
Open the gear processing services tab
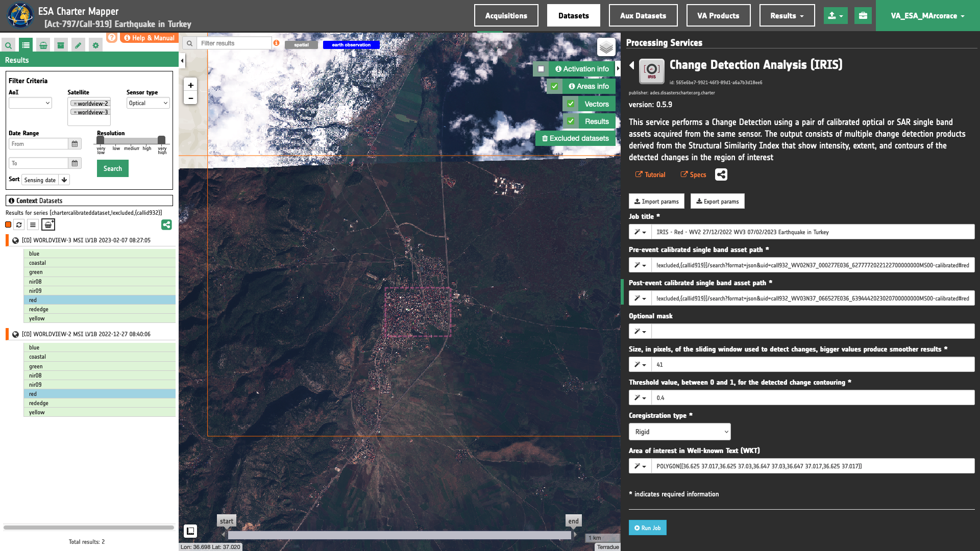(95, 45)
